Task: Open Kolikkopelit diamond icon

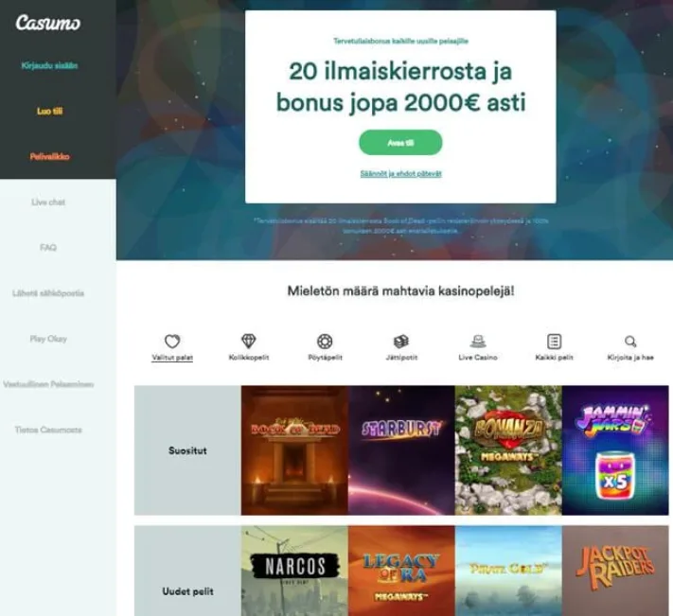Action: (249, 342)
